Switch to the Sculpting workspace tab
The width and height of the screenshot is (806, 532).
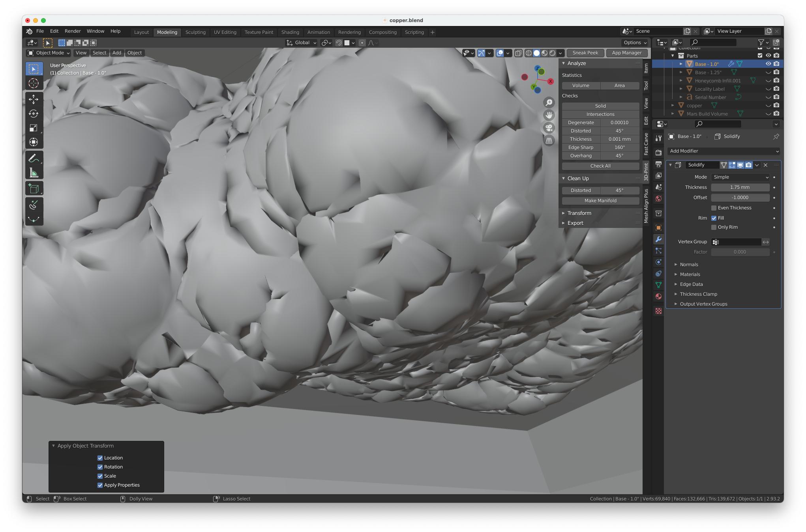tap(195, 32)
